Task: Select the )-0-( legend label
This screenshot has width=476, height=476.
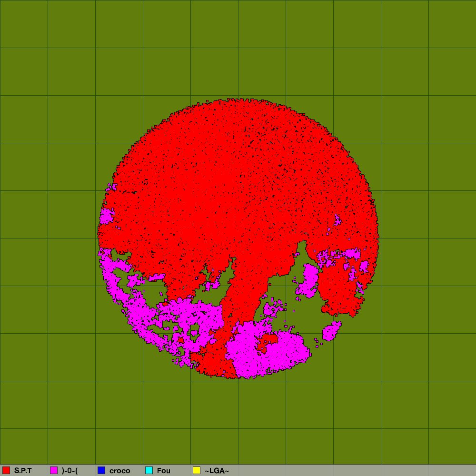Action: pos(70,471)
